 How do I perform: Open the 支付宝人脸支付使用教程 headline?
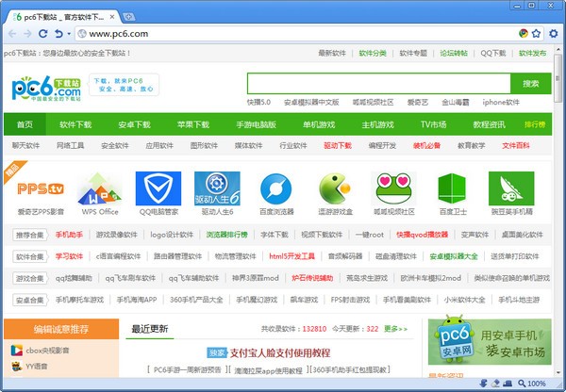tap(280, 352)
